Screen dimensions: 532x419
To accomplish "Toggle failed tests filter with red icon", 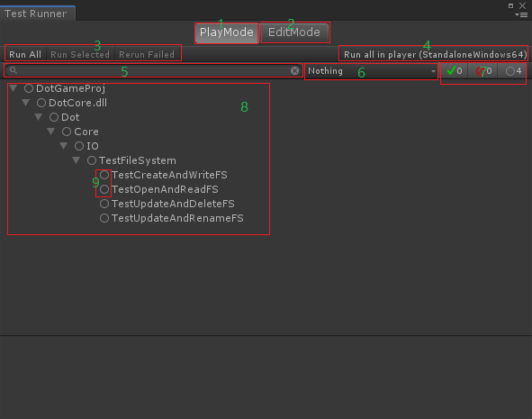I will (483, 71).
